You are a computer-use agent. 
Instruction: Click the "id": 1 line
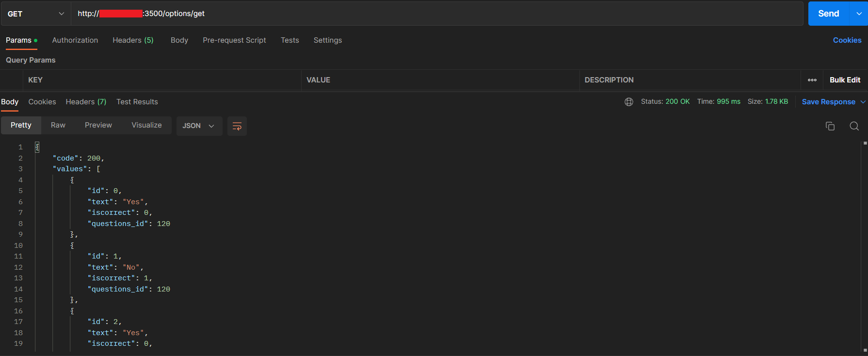pos(105,256)
